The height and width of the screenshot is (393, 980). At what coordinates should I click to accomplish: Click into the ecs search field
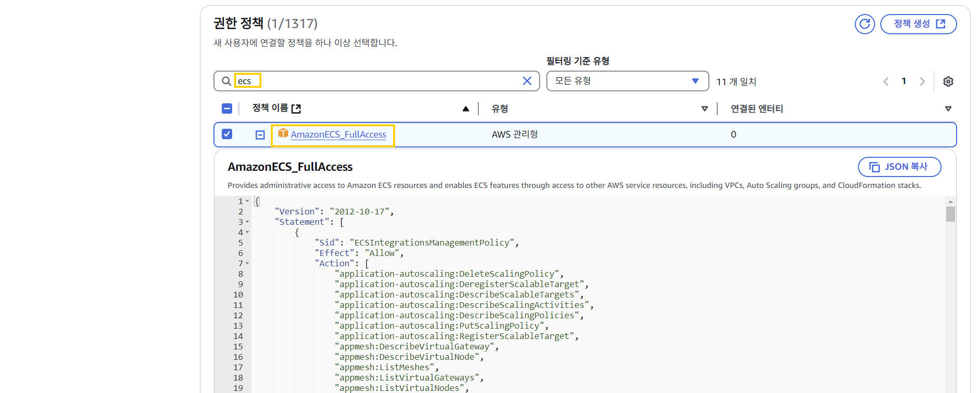[x=377, y=81]
